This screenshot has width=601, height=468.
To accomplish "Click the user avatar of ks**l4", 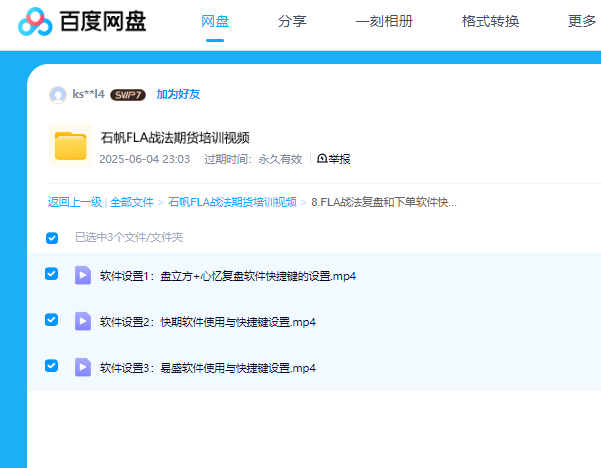I will pyautogui.click(x=58, y=95).
